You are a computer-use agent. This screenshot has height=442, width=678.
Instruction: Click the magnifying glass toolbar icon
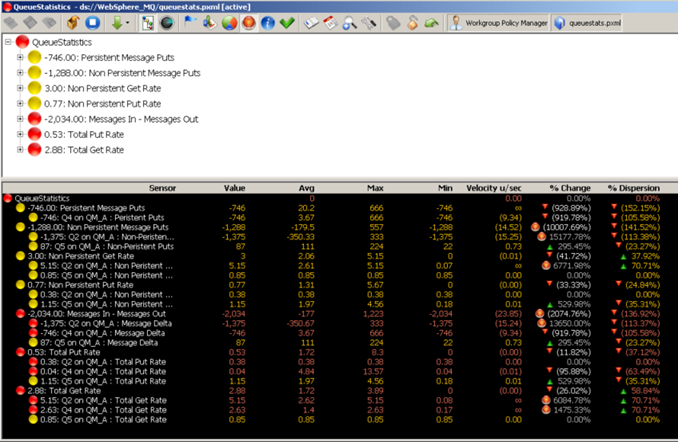point(349,23)
